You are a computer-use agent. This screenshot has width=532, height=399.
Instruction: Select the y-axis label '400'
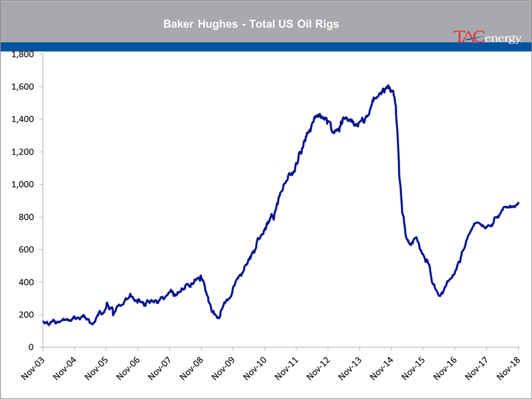pos(26,282)
